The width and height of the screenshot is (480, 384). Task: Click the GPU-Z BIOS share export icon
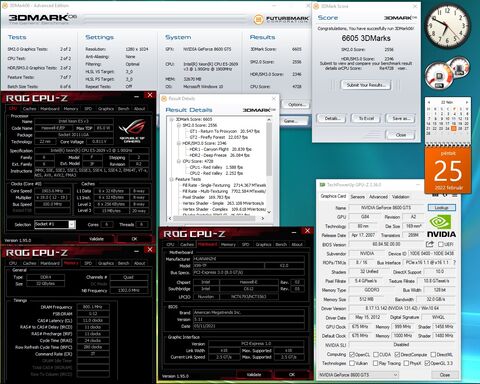tap(430, 244)
